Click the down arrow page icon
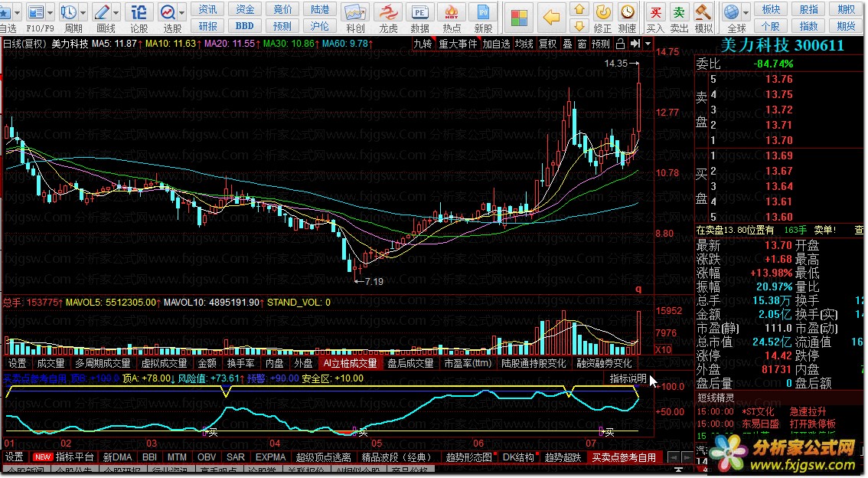Viewport: 868px width, 478px height. tap(579, 25)
